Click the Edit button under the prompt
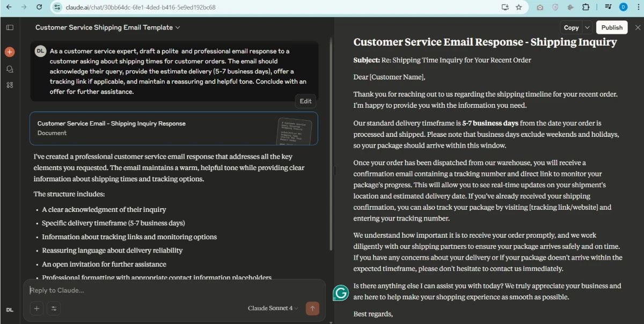Image resolution: width=644 pixels, height=324 pixels. pyautogui.click(x=305, y=101)
